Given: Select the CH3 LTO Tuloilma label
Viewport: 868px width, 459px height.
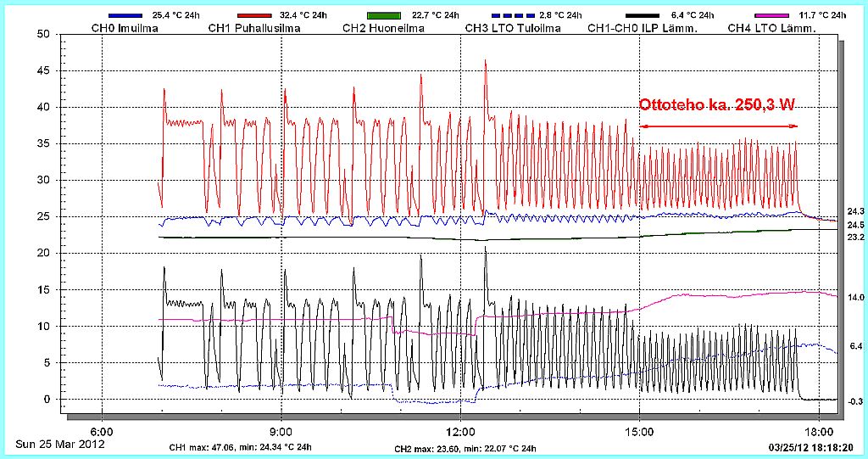Looking at the screenshot, I should point(513,28).
